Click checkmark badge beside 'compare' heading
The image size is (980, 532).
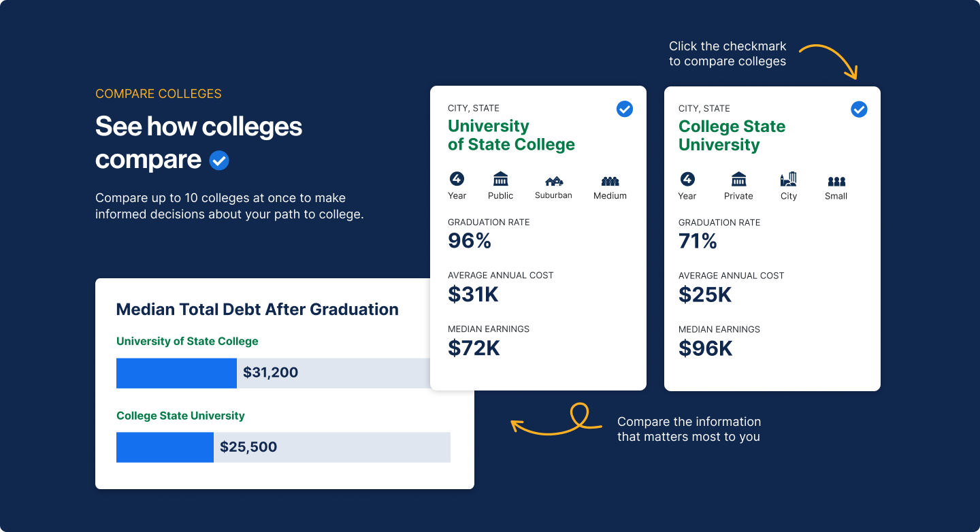(x=219, y=161)
